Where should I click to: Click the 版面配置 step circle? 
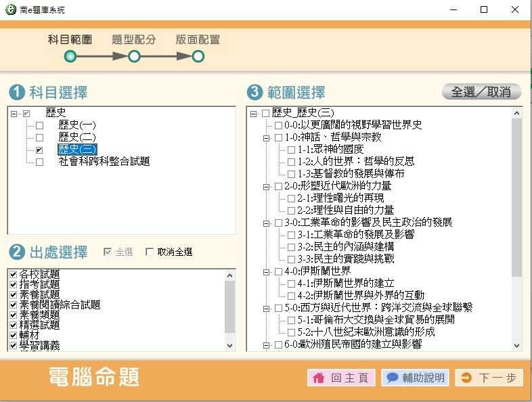[x=198, y=56]
